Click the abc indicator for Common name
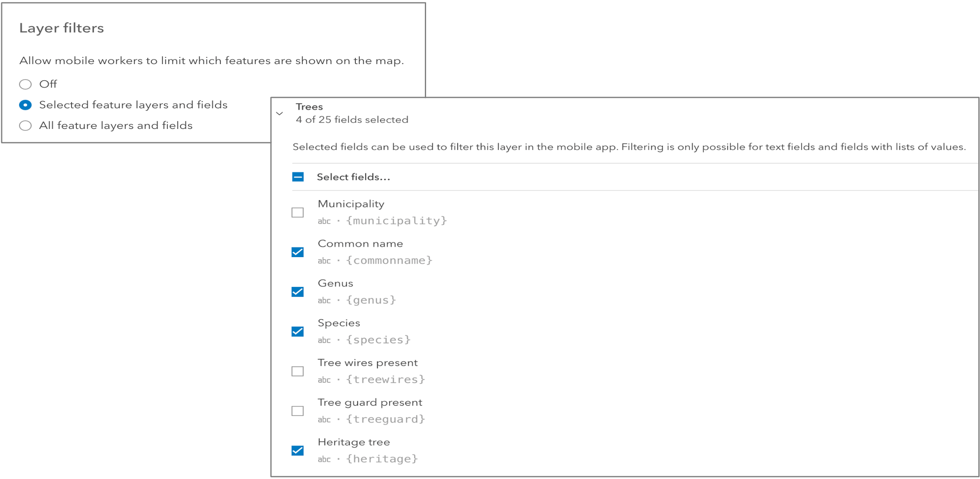980x479 pixels. pyautogui.click(x=324, y=261)
